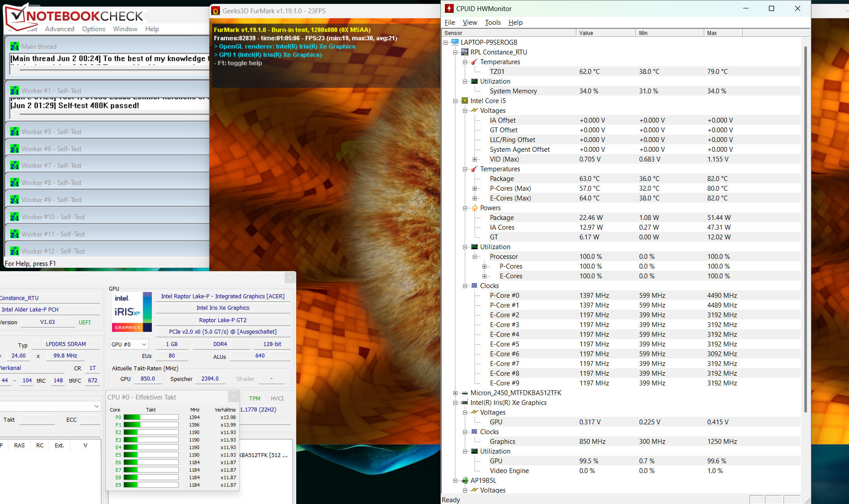This screenshot has width=849, height=504.
Task: Click the drive icon beside Micron_2450_MTFDKBA512TFK
Action: 464,392
